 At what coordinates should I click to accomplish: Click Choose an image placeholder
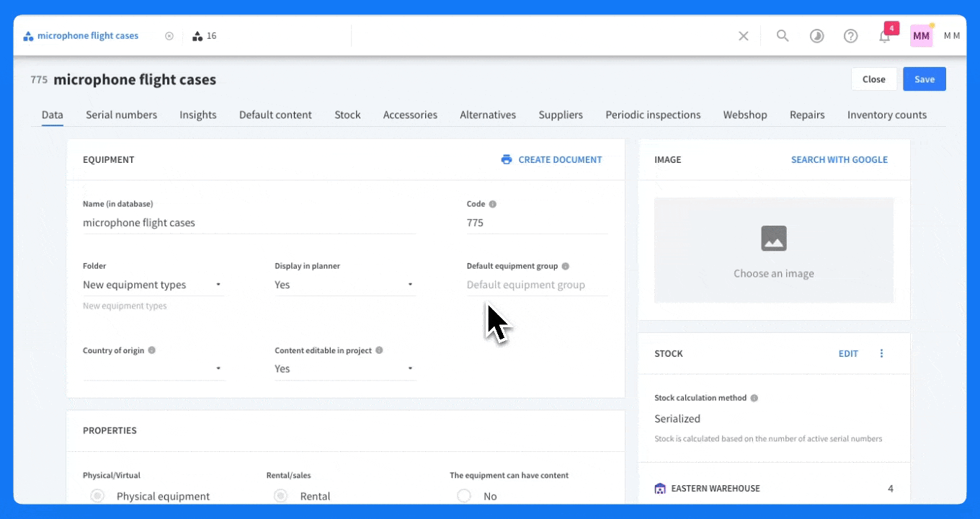(773, 250)
